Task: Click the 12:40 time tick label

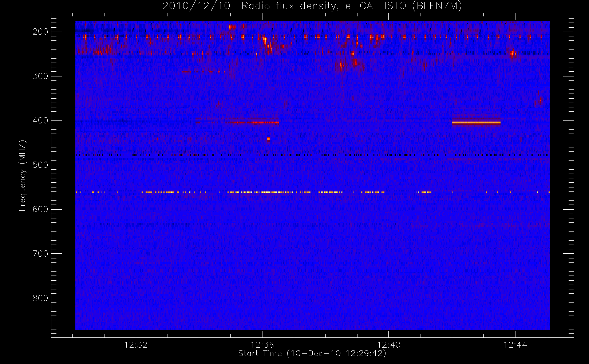Action: (x=388, y=345)
